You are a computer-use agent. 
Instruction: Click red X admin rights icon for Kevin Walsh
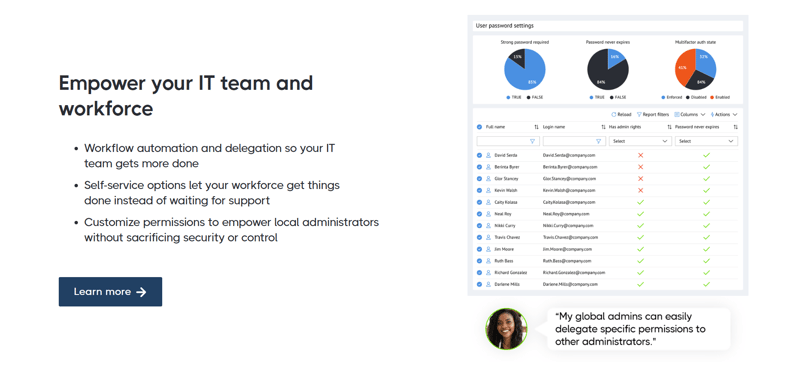[641, 190]
